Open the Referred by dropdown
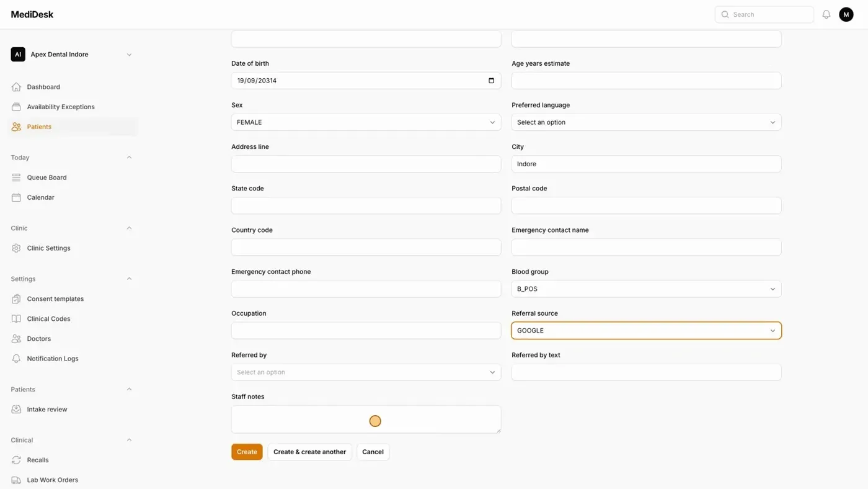868x489 pixels. (366, 372)
